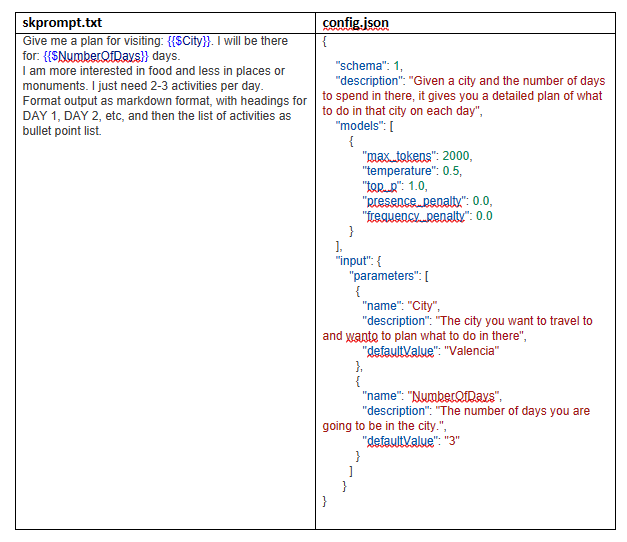Click the "models" key

360,126
